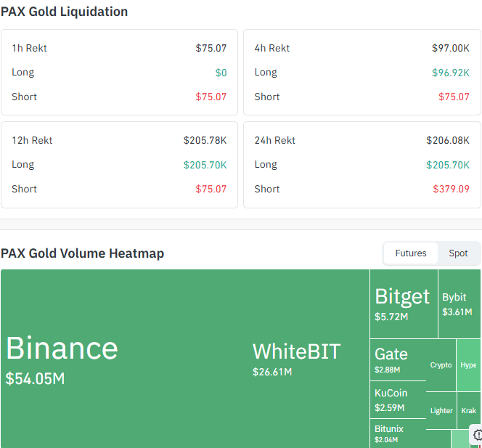Click the 1h Long value $0
The image size is (482, 448).
tap(221, 73)
